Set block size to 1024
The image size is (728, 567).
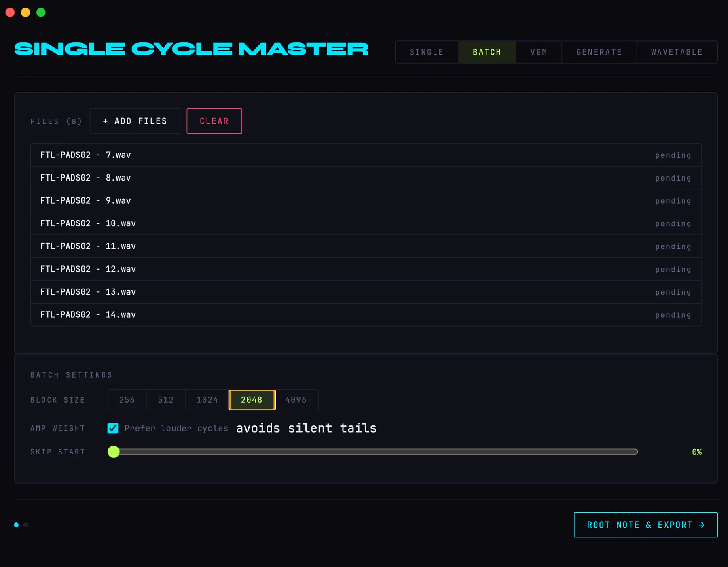click(207, 400)
